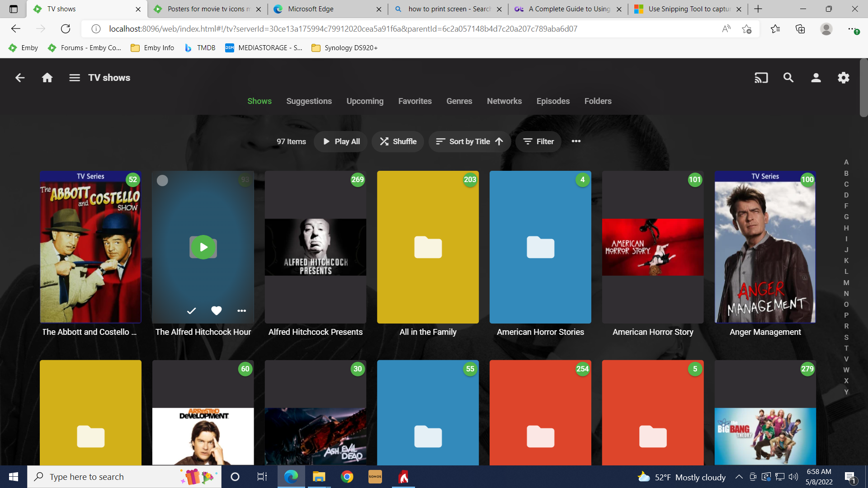Switch to the Genres tab
868x488 pixels.
(x=459, y=101)
